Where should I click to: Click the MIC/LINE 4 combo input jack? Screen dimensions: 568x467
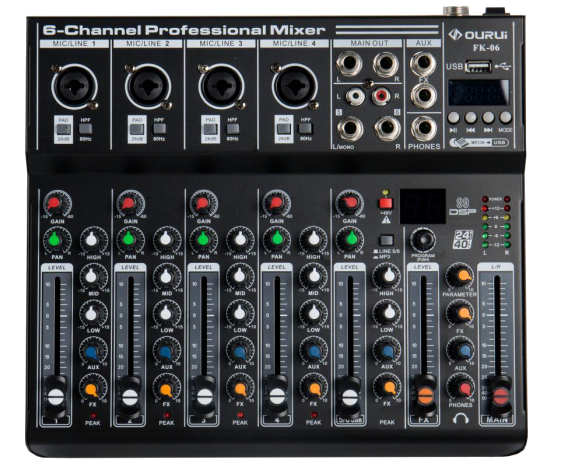(x=295, y=86)
